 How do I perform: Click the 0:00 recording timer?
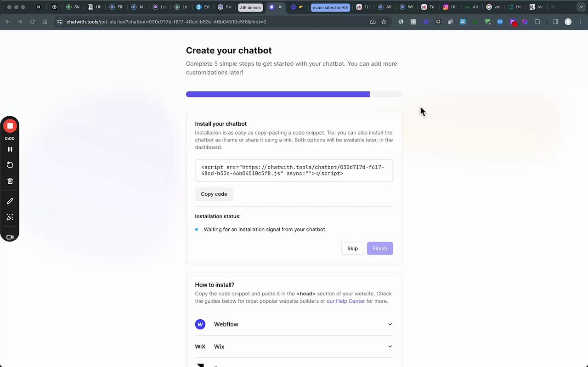[x=10, y=138]
